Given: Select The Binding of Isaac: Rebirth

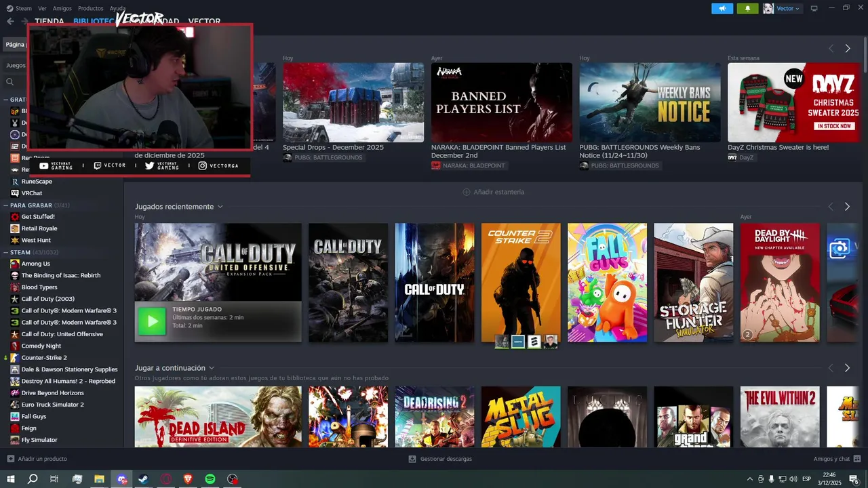Looking at the screenshot, I should coord(62,275).
